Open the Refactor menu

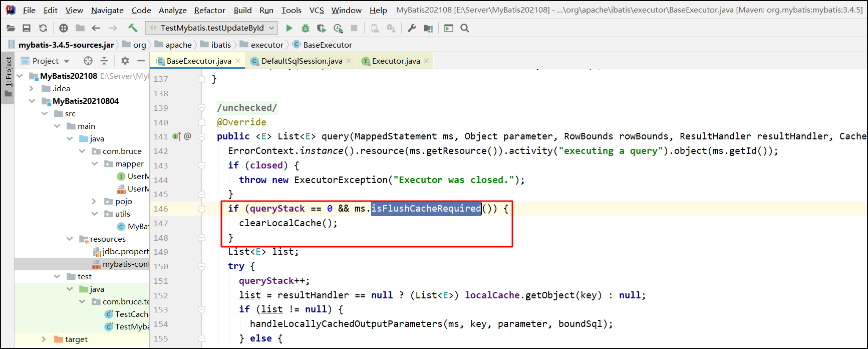point(210,10)
